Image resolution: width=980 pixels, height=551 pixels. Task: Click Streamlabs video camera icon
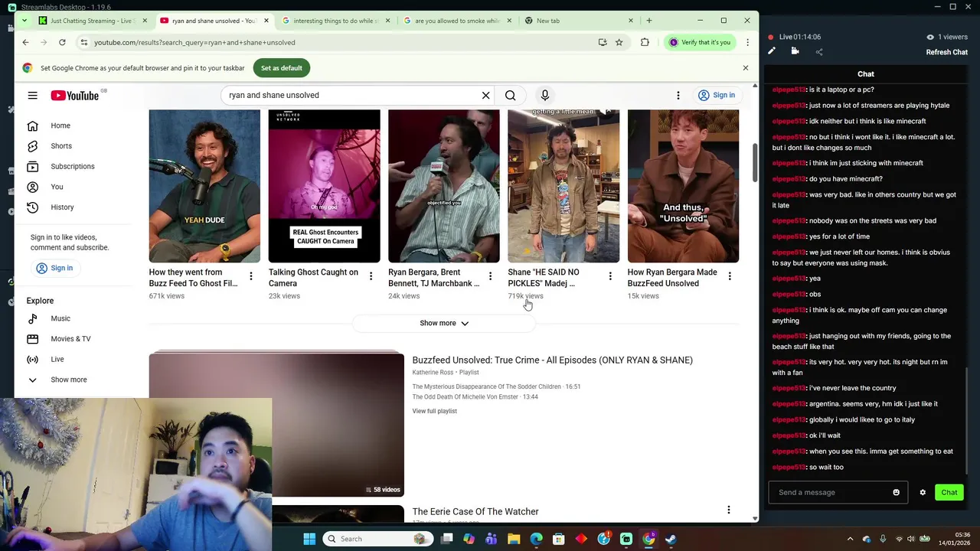click(795, 51)
